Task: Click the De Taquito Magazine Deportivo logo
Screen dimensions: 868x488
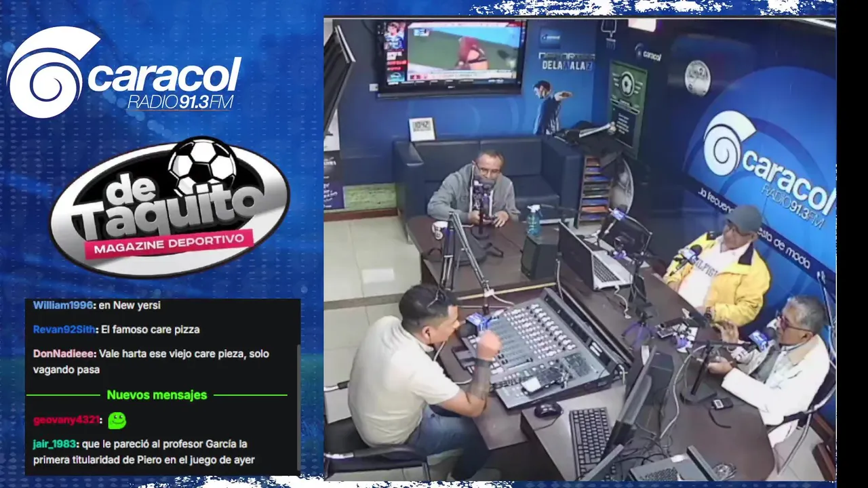Action: (170, 207)
